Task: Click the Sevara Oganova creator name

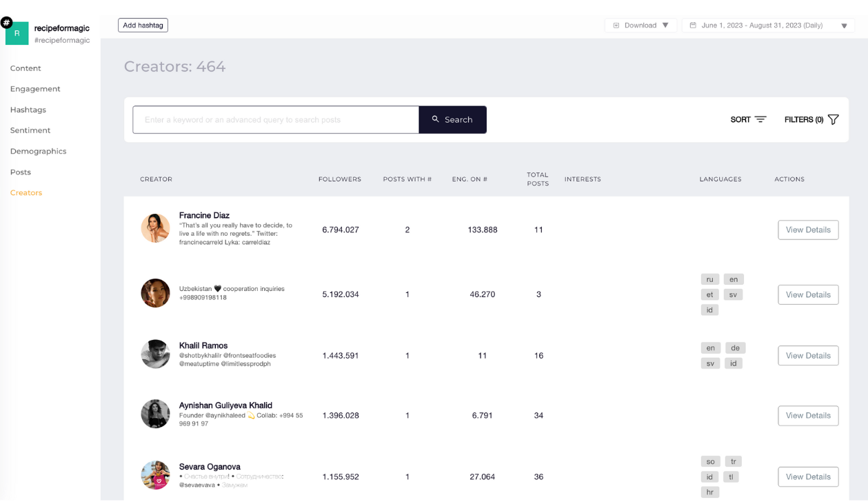Action: [210, 467]
